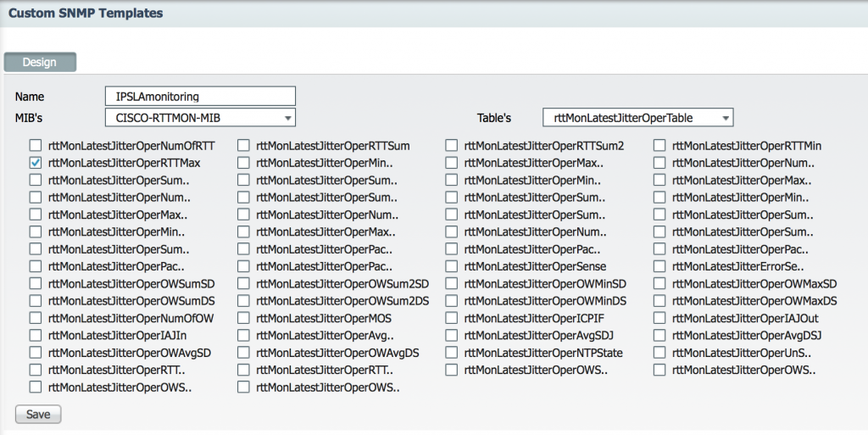Check rttMonLatestJitterOperOWSumDS checkbox
Viewport: 868px width, 435px height.
36,301
